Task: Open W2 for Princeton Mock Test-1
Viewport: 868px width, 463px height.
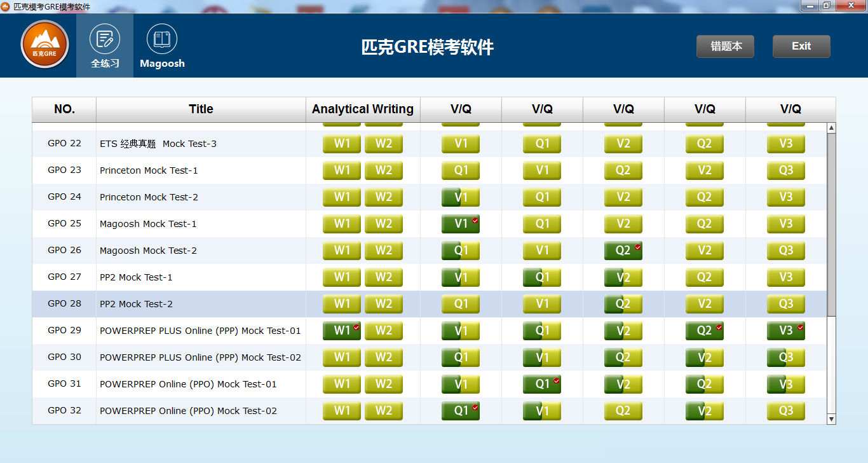Action: point(384,170)
